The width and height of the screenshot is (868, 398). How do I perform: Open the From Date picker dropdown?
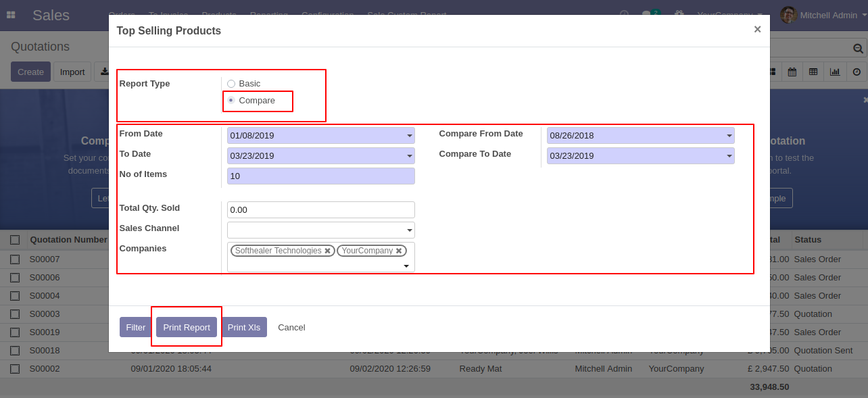tap(409, 136)
